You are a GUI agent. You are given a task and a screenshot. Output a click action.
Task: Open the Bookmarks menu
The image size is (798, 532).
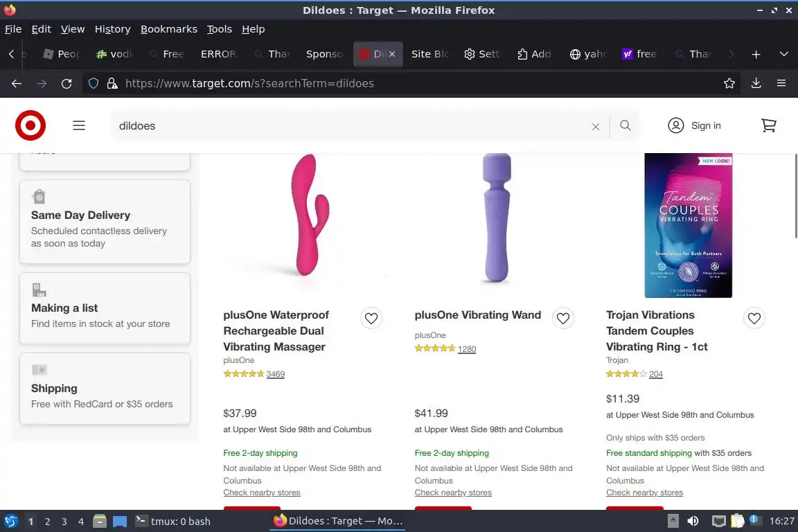pos(169,29)
